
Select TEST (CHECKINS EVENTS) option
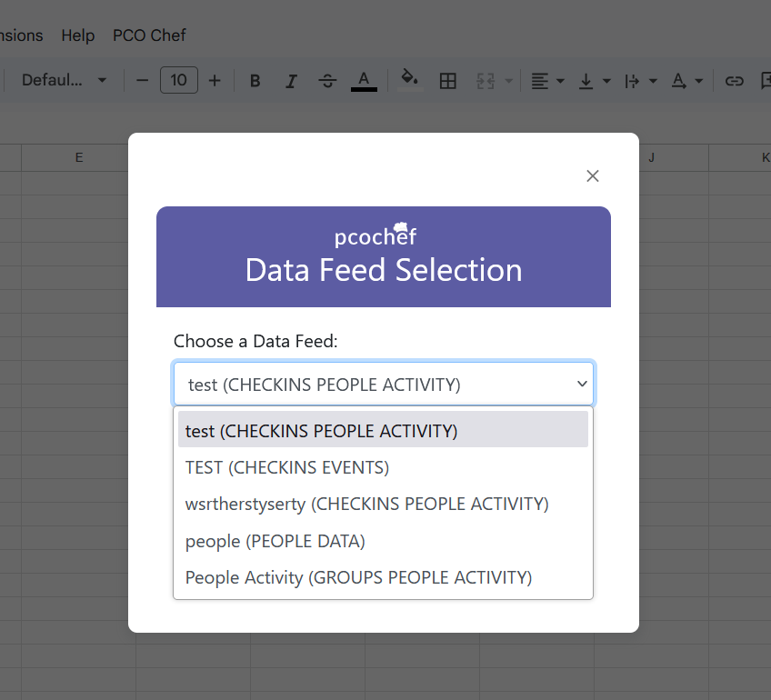[383, 467]
